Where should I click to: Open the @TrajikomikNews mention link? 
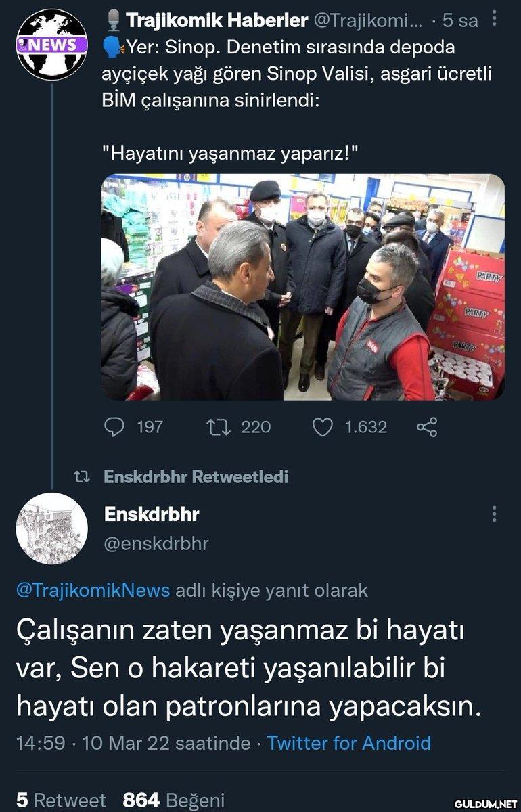[x=93, y=590]
